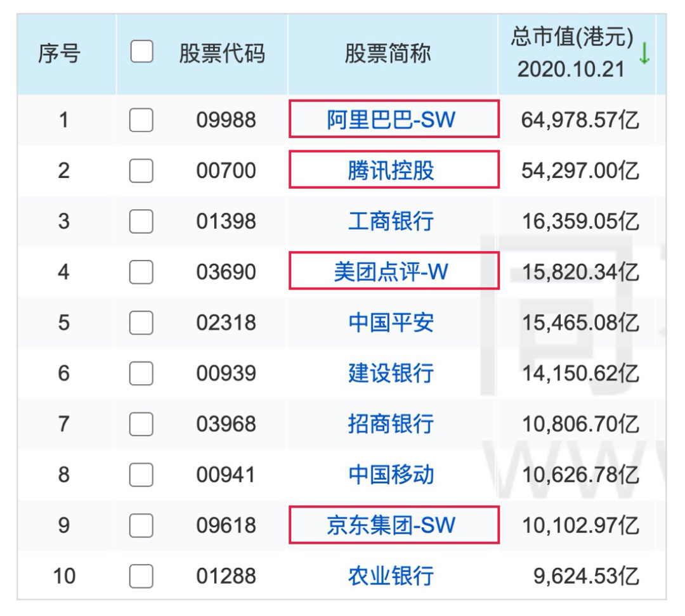This screenshot has height=616, width=685.
Task: Tick the checkbox next to 01398
Action: click(x=141, y=221)
